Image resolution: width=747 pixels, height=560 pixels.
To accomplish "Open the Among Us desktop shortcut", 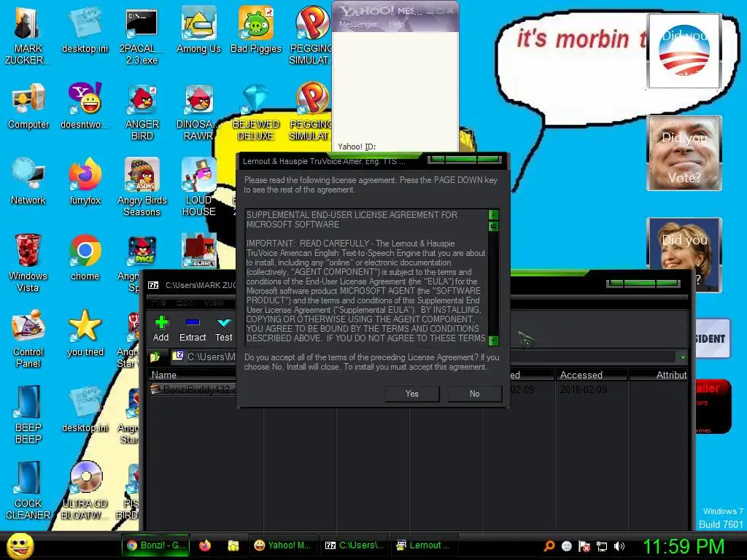I will click(198, 30).
